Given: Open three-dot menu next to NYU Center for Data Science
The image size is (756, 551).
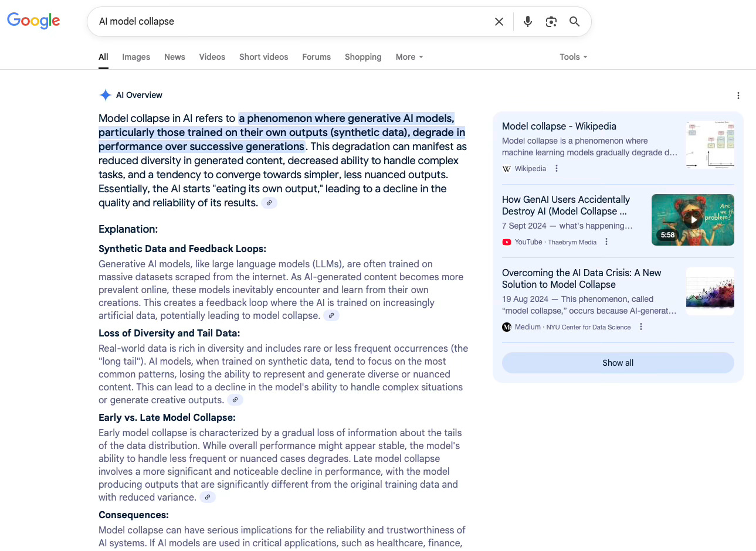Looking at the screenshot, I should 641,326.
